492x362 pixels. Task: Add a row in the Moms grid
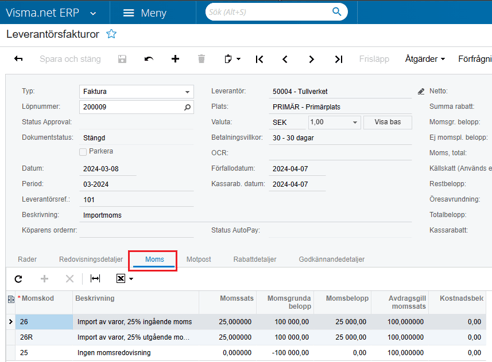pos(44,279)
